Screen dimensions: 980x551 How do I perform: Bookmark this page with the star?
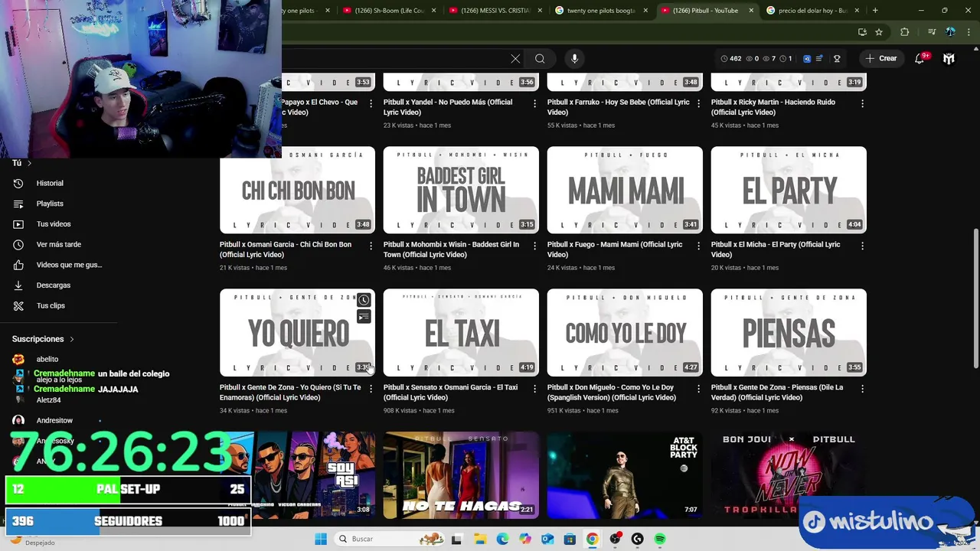[879, 32]
